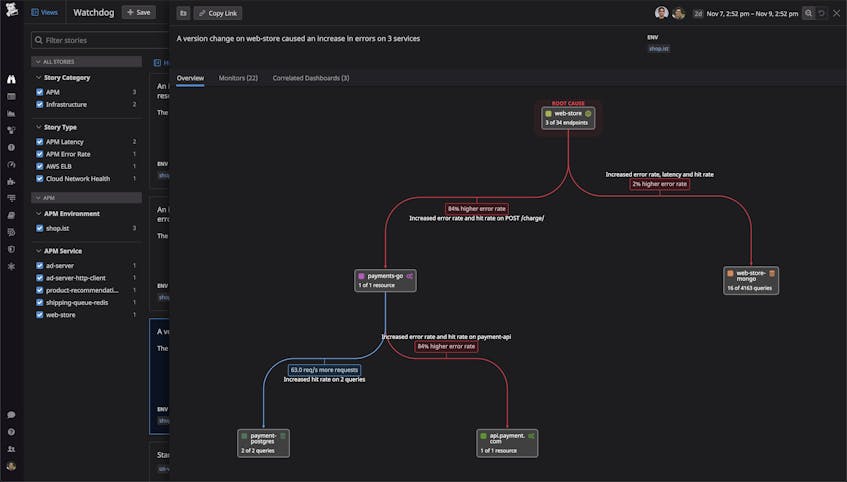The image size is (847, 482).
Task: Click the folder icon beside Copy Link
Action: (183, 13)
